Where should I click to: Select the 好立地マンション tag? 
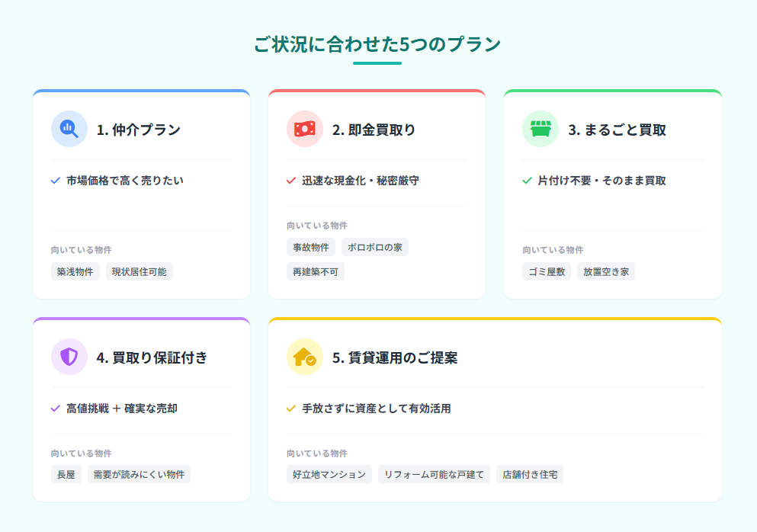(329, 475)
